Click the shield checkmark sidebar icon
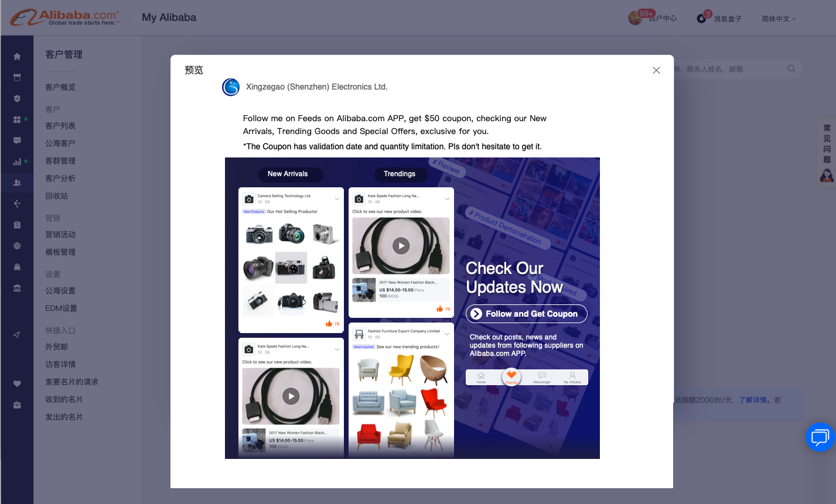The image size is (836, 504). [x=17, y=98]
